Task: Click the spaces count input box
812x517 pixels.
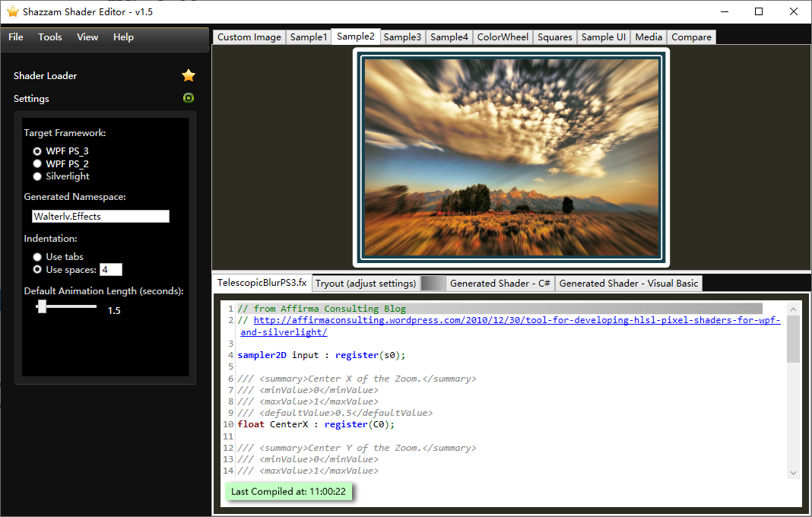Action: pos(111,269)
